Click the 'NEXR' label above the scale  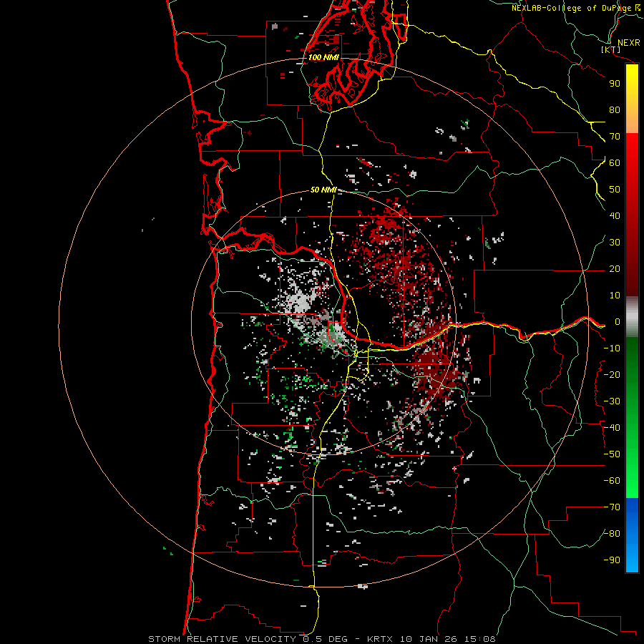coord(629,43)
